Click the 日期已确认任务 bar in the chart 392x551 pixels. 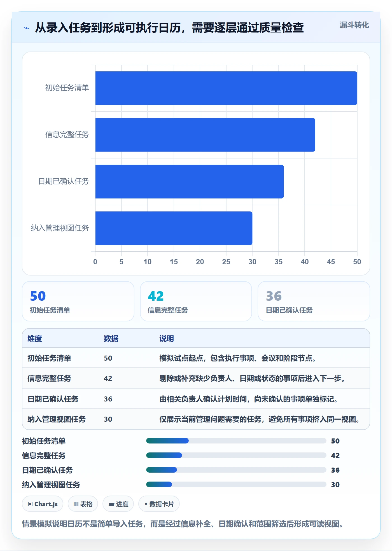point(190,181)
